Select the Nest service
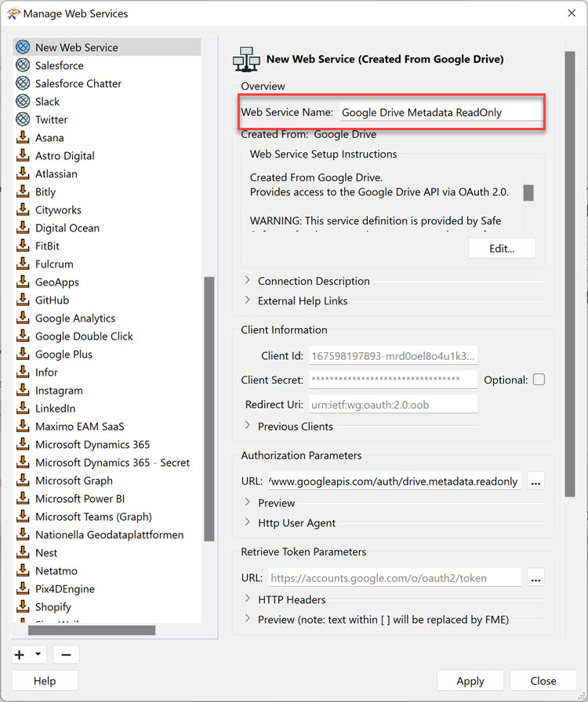This screenshot has width=588, height=702. point(46,552)
